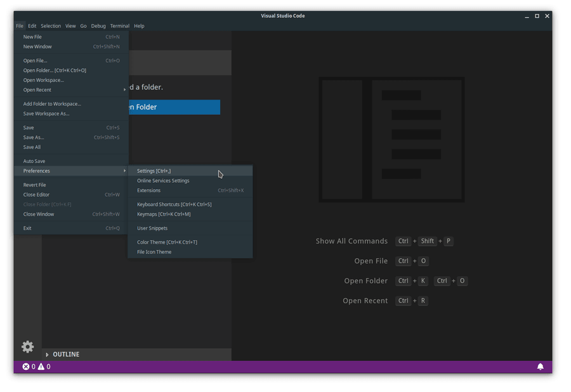
Task: Expand the Preferences submenu arrow
Action: click(x=124, y=171)
